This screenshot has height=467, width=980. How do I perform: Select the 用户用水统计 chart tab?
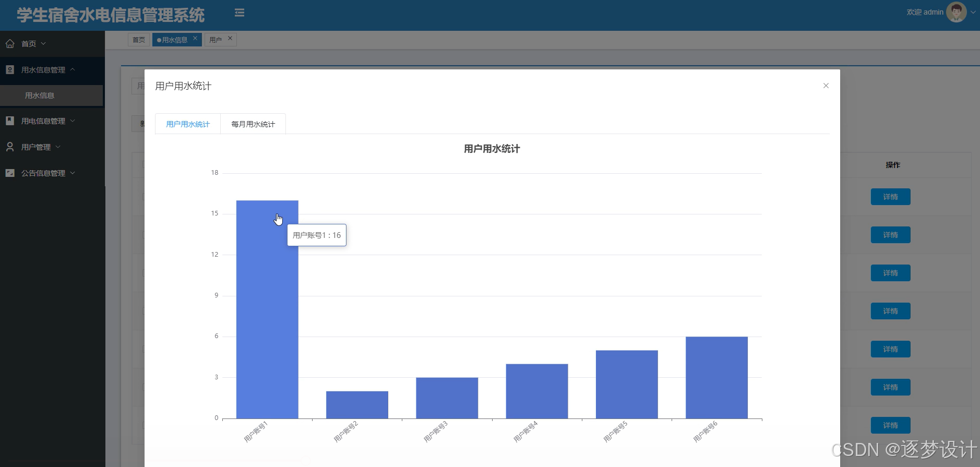point(188,124)
